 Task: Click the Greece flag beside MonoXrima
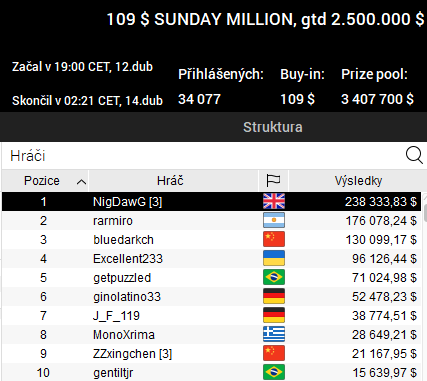coord(274,334)
